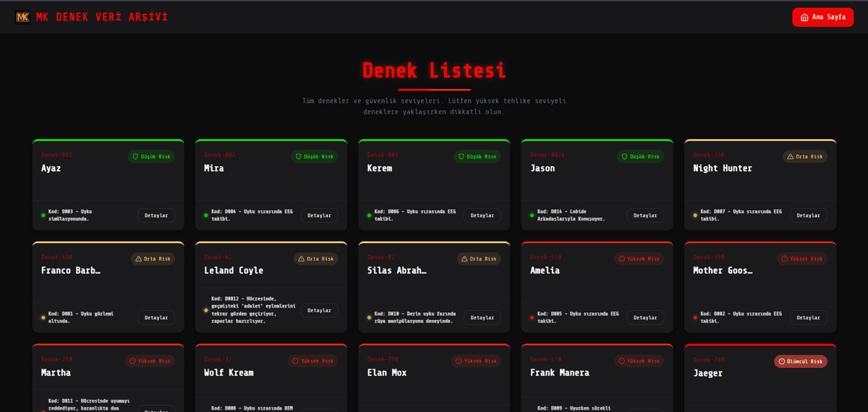Select the Elan Mox subject card
Screen dimensions: 868x412
[434, 378]
